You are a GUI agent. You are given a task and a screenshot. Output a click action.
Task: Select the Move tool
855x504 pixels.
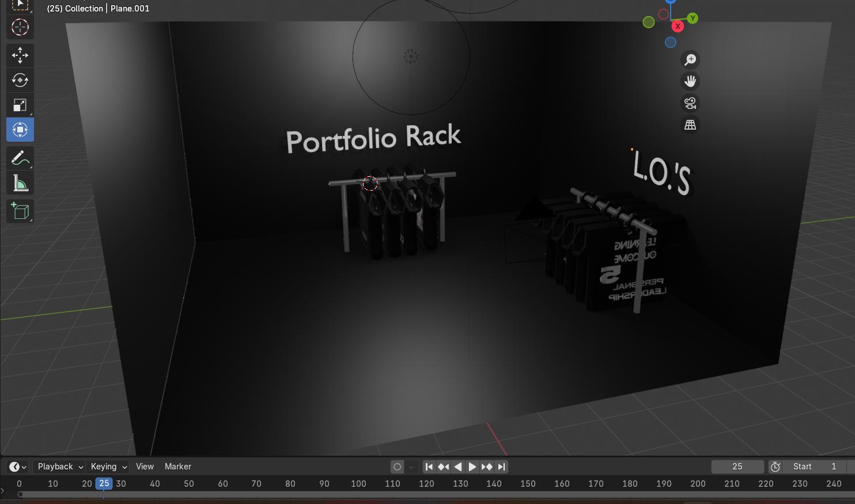coord(20,55)
